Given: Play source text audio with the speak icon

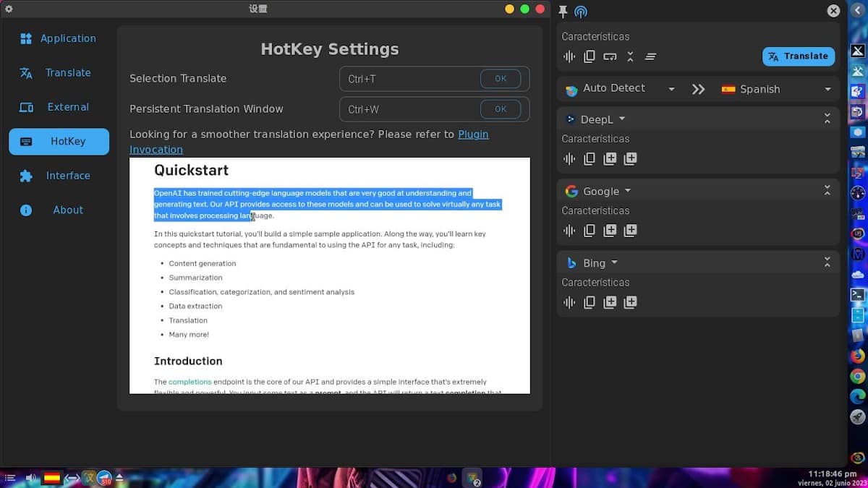Looking at the screenshot, I should (569, 56).
